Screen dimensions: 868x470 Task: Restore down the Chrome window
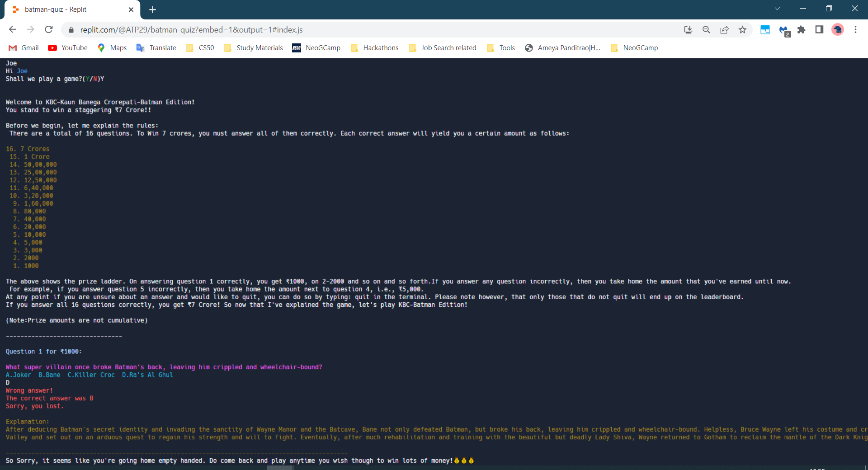(x=829, y=9)
